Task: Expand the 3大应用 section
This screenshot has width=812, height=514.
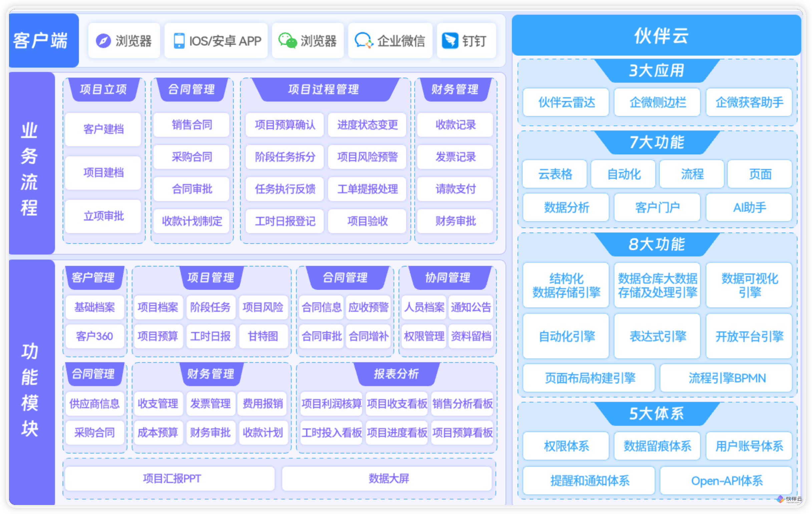Action: coord(657,70)
